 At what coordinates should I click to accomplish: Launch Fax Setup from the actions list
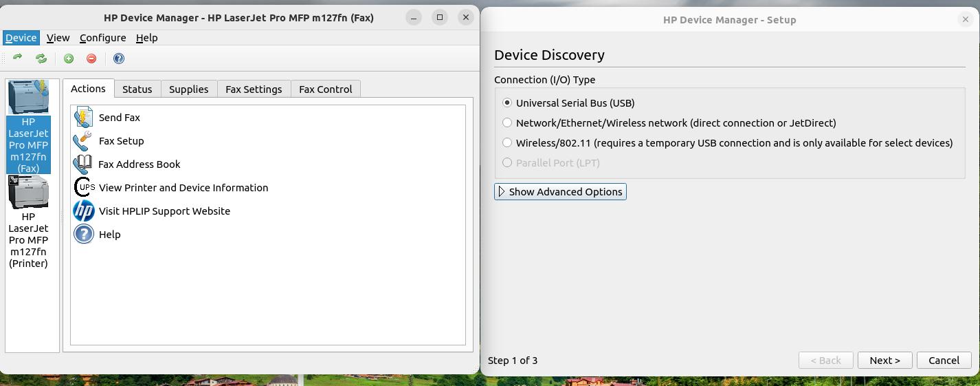(121, 141)
